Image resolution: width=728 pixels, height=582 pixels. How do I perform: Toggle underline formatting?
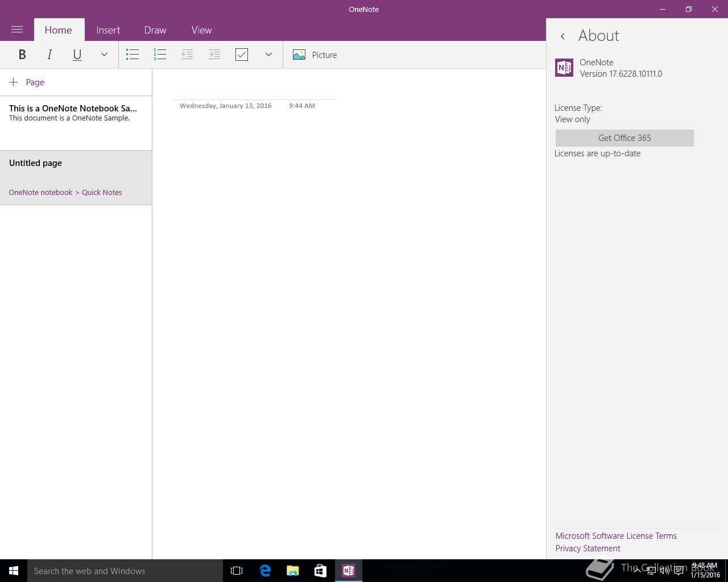[77, 55]
